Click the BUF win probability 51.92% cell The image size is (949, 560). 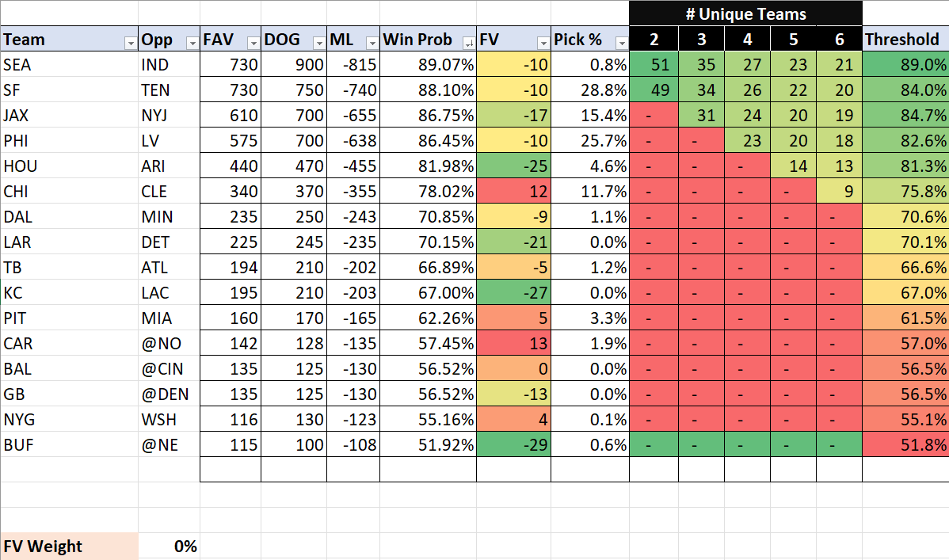point(428,445)
